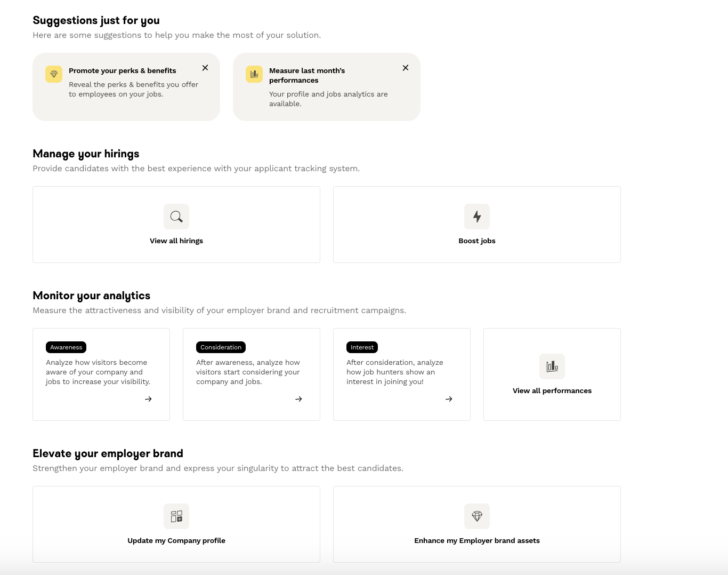The height and width of the screenshot is (575, 728).
Task: Open the arrow on the Awareness card
Action: [x=149, y=399]
